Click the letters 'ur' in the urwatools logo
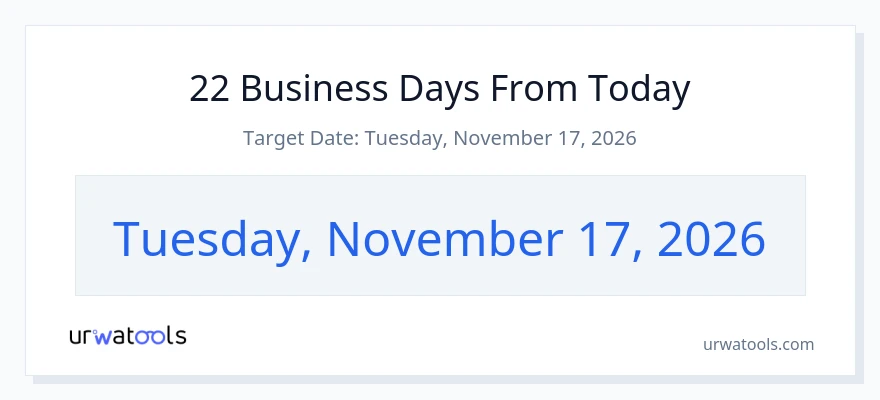Viewport: 880px width, 400px height. (81, 337)
